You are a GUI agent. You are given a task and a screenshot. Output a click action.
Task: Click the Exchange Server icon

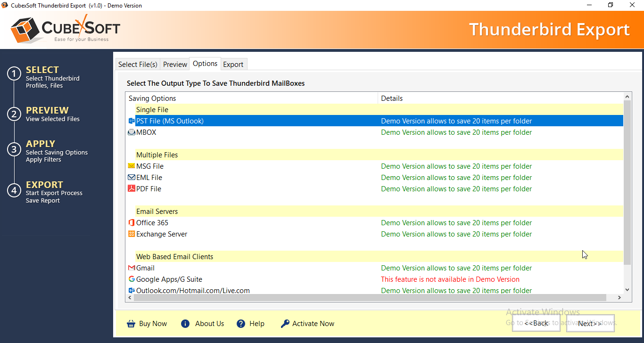(132, 234)
